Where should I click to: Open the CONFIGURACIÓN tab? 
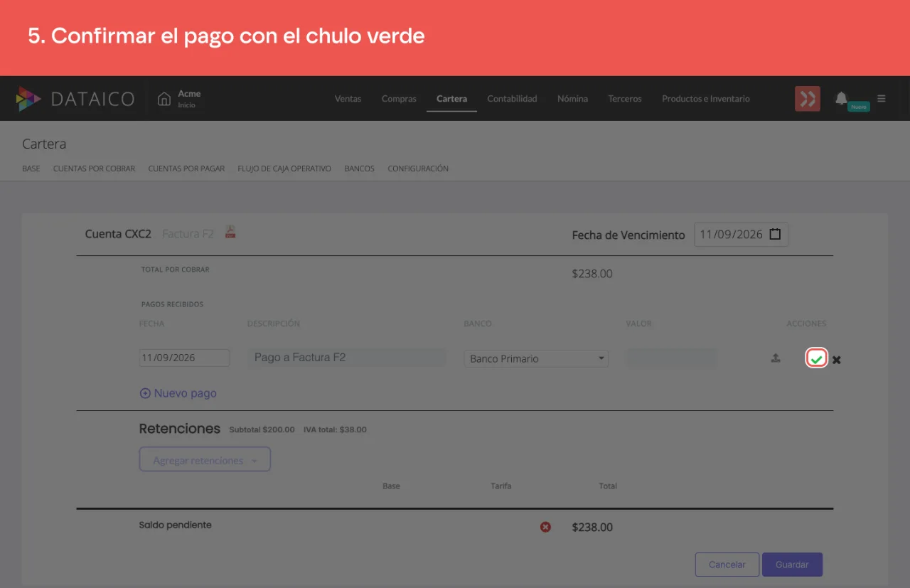(x=418, y=169)
